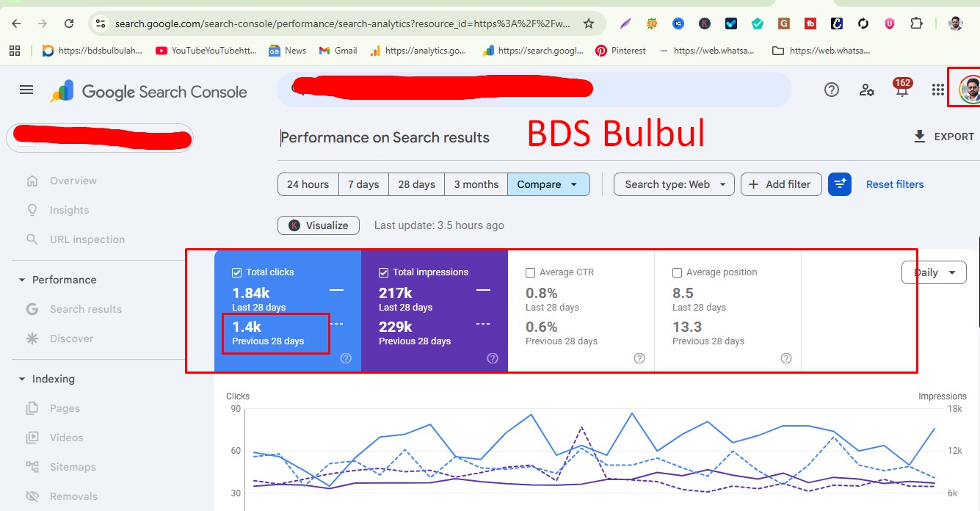This screenshot has width=980, height=511.
Task: Open the browser Extensions puzzle icon
Action: [x=916, y=23]
